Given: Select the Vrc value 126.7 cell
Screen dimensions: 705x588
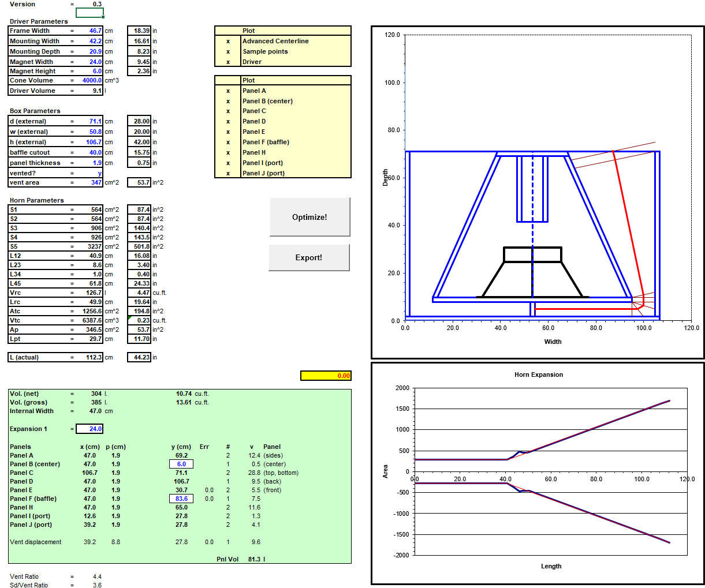Looking at the screenshot, I should coord(90,293).
